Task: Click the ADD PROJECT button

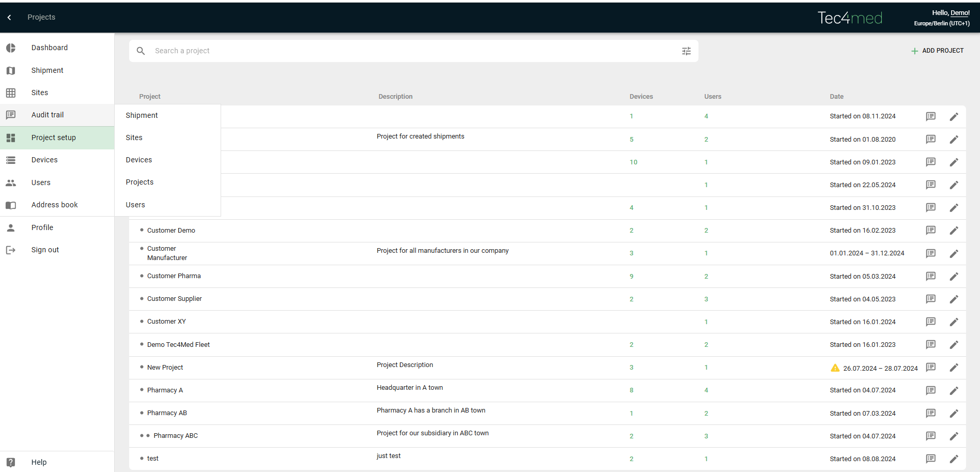Action: (937, 51)
